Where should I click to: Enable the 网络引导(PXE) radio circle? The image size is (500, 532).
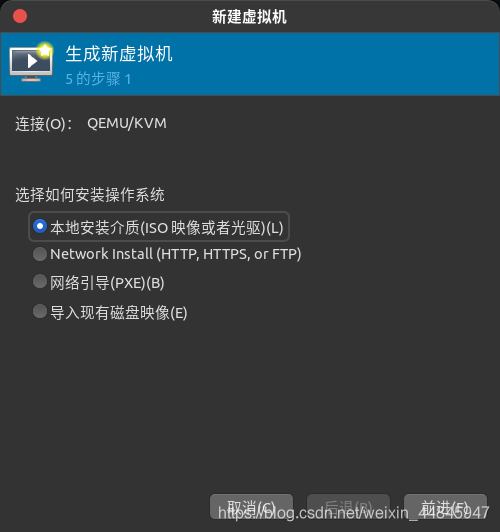pyautogui.click(x=40, y=282)
